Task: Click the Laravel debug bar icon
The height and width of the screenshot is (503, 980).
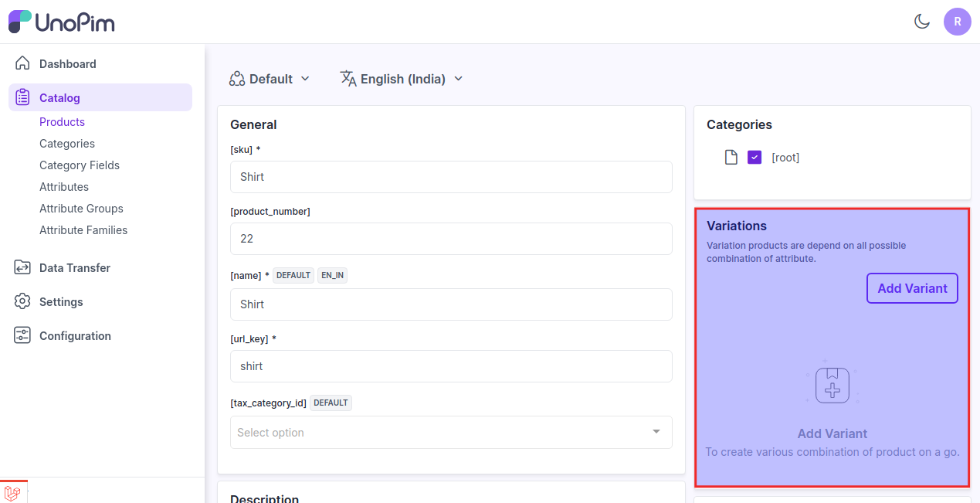Action: (x=12, y=492)
